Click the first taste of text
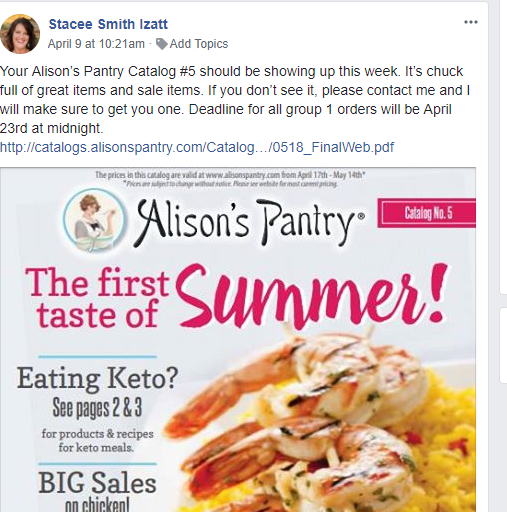Viewport: 507px width, 512px height. (98, 298)
